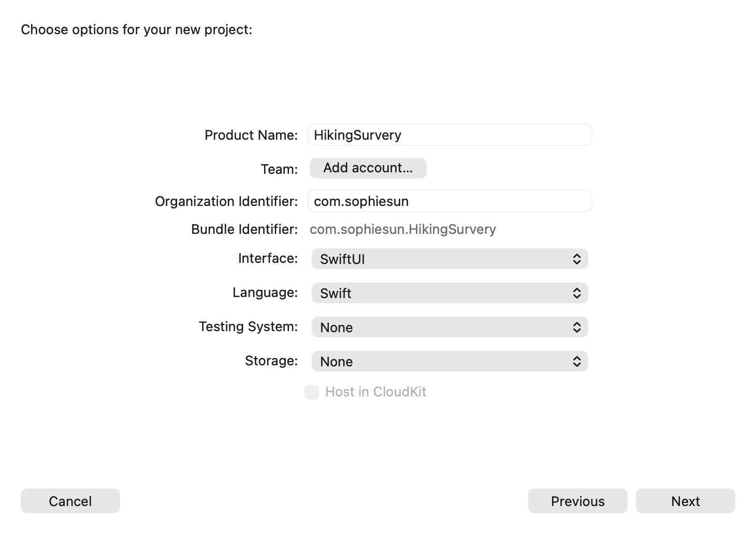Toggle the Host in CloudKit checkbox
The height and width of the screenshot is (534, 756).
point(312,392)
